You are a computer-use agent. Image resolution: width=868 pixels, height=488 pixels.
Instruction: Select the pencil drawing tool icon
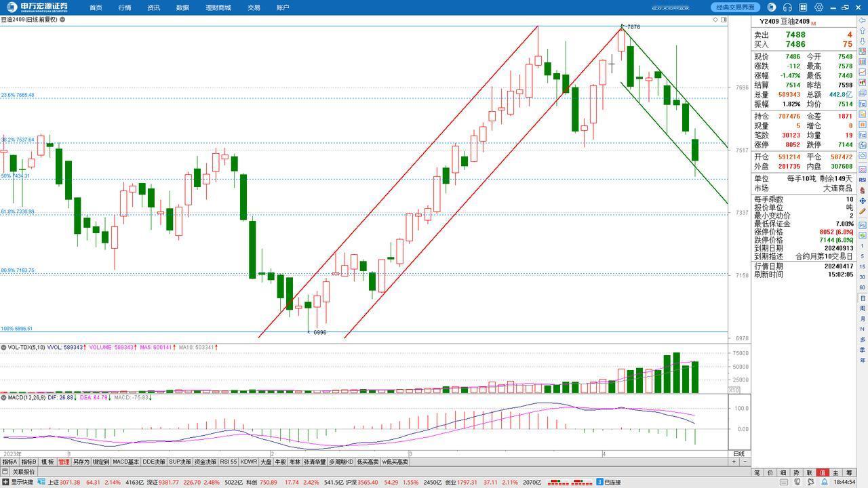pos(863,211)
